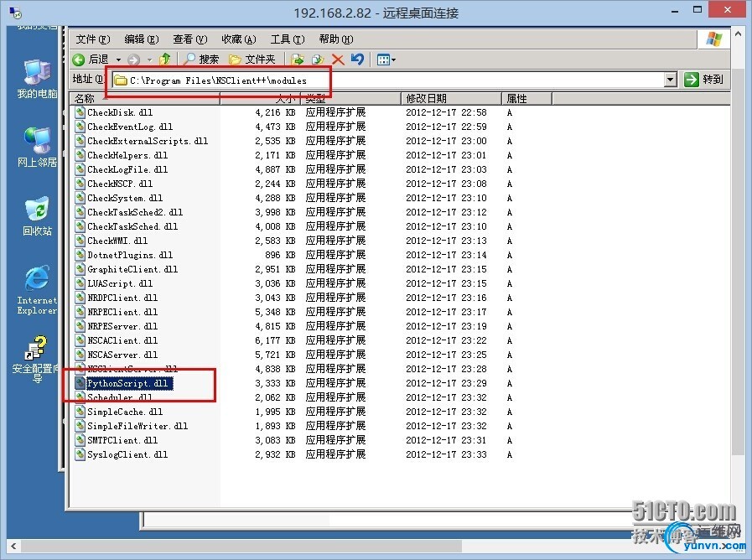The width and height of the screenshot is (752, 560).
Task: Expand the Back button history arrow
Action: pos(118,60)
